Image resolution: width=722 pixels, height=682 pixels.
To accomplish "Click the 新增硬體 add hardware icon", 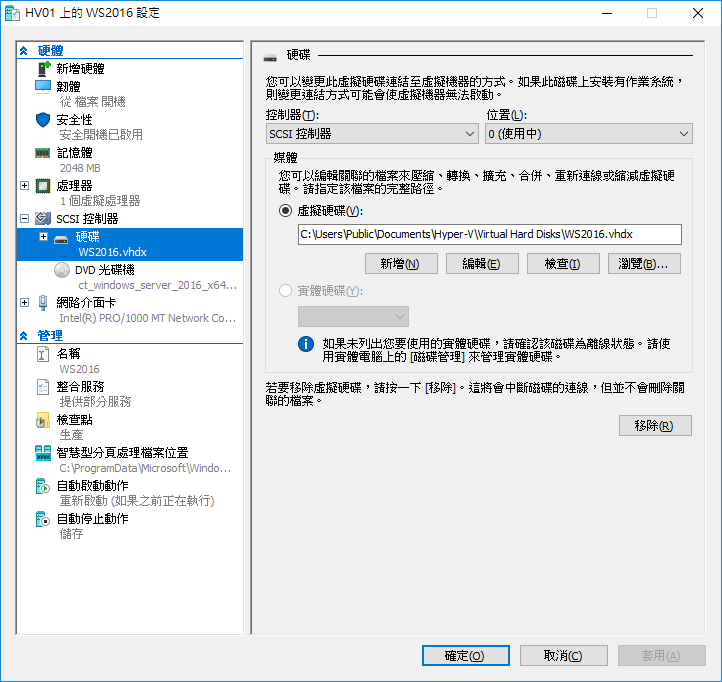I will click(43, 69).
